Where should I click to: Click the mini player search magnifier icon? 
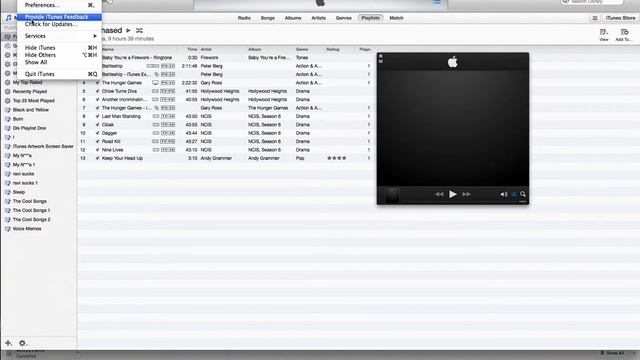(x=523, y=194)
